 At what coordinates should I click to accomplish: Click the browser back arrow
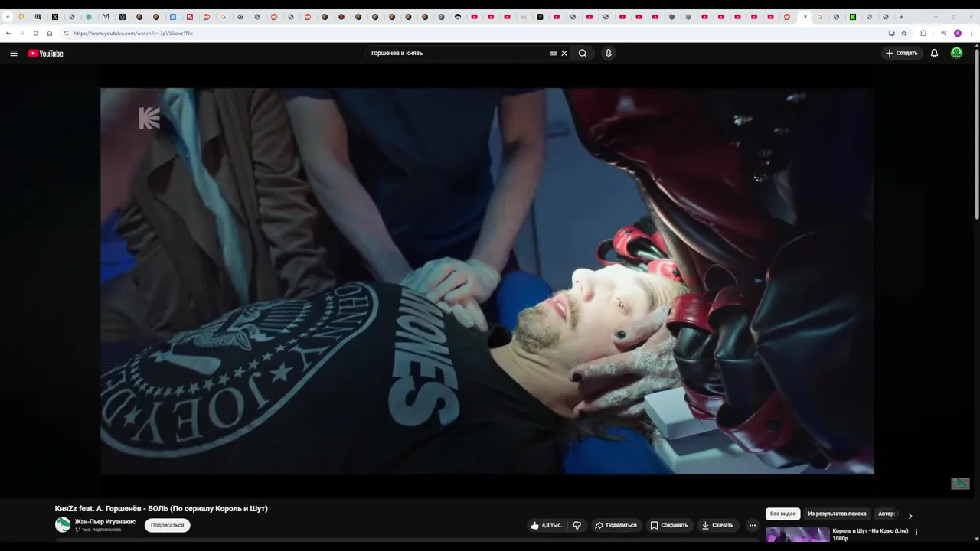(8, 33)
